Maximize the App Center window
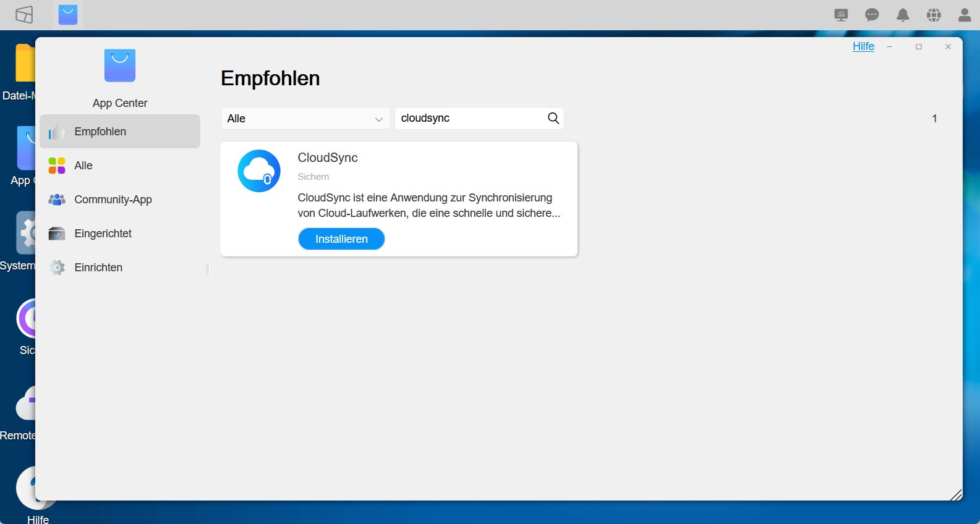Viewport: 980px width, 524px height. [919, 47]
